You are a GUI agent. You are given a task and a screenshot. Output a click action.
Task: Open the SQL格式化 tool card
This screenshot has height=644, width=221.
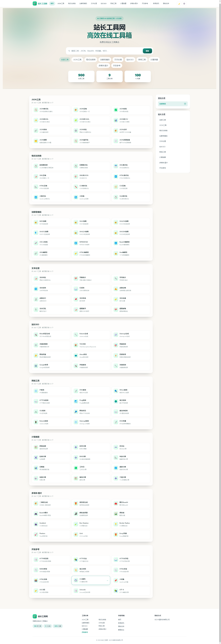tap(131, 197)
